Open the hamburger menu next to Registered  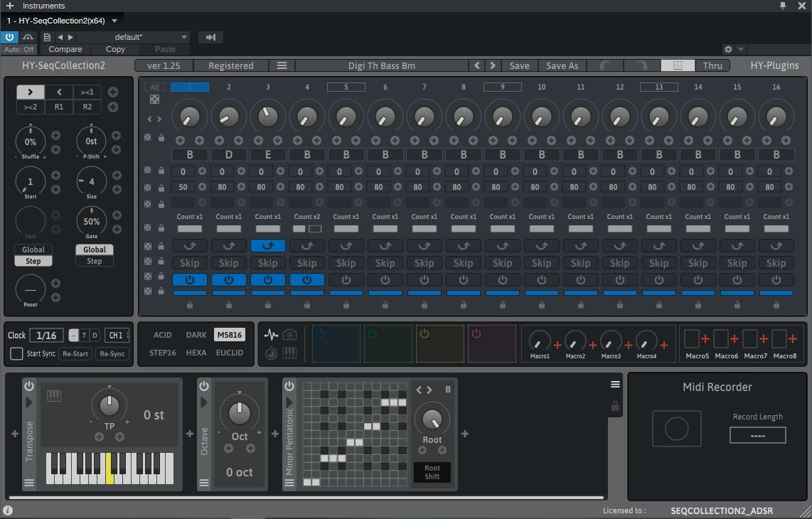pyautogui.click(x=282, y=66)
